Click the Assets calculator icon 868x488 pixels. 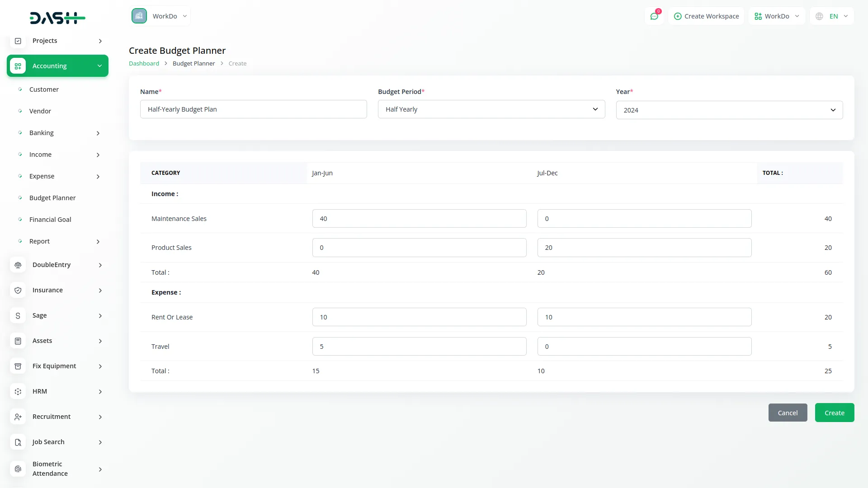tap(18, 341)
